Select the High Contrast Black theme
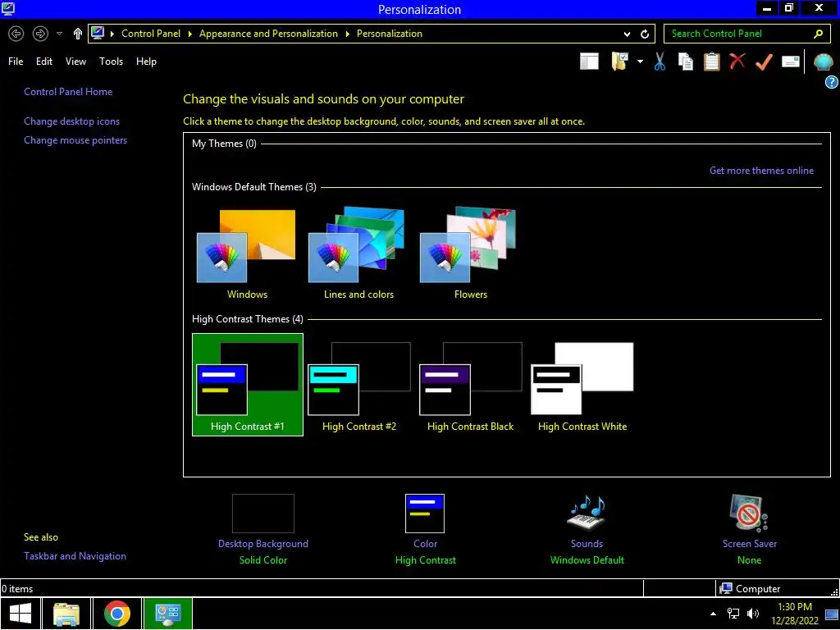 pos(470,385)
